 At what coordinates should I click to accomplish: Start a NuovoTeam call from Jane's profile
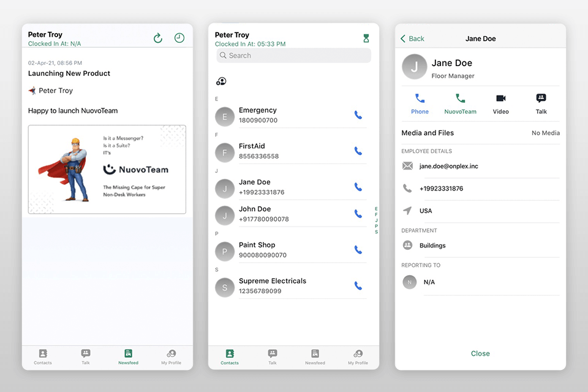point(460,103)
